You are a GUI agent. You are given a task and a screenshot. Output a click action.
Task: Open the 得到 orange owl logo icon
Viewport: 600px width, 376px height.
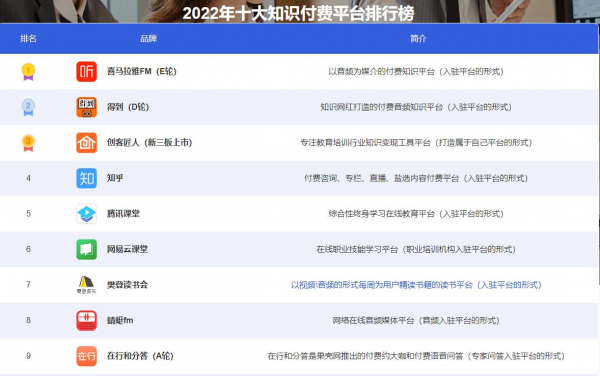pos(86,107)
